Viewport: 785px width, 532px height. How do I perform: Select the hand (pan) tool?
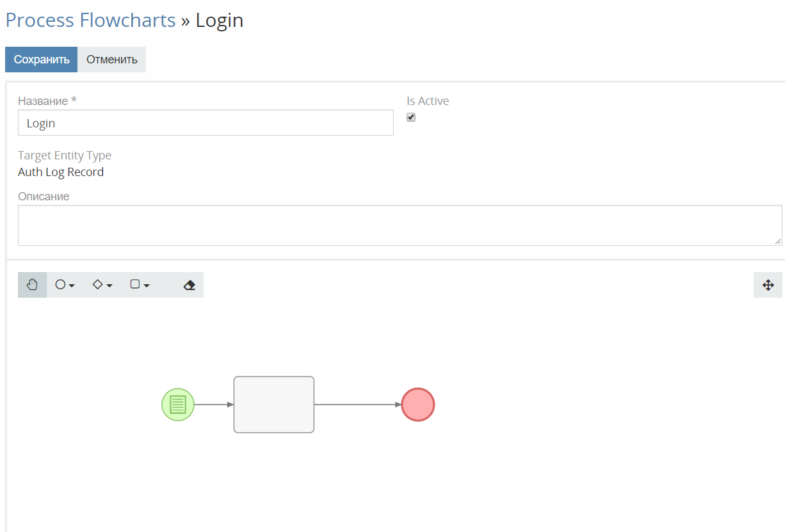pyautogui.click(x=32, y=285)
